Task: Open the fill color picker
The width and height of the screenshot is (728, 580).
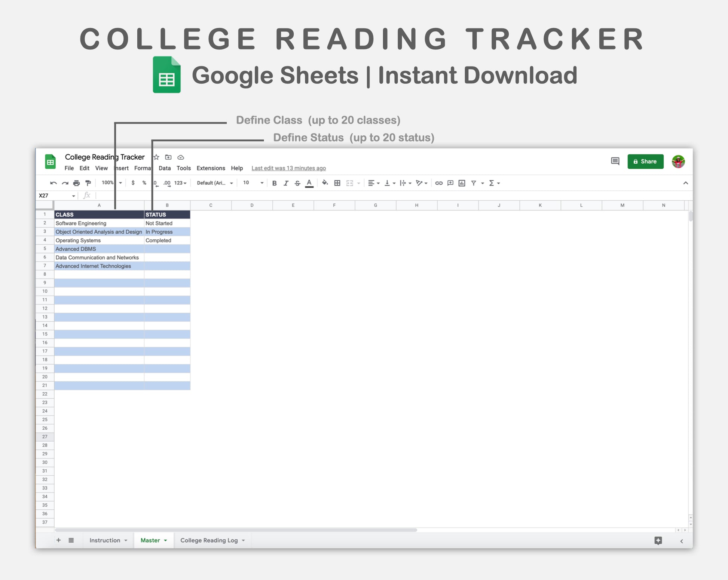Action: (x=325, y=183)
